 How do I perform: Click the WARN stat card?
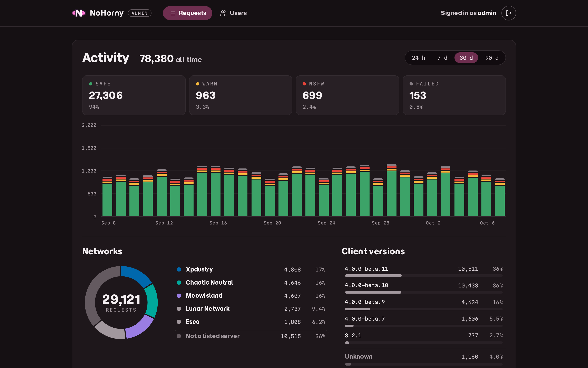(241, 95)
